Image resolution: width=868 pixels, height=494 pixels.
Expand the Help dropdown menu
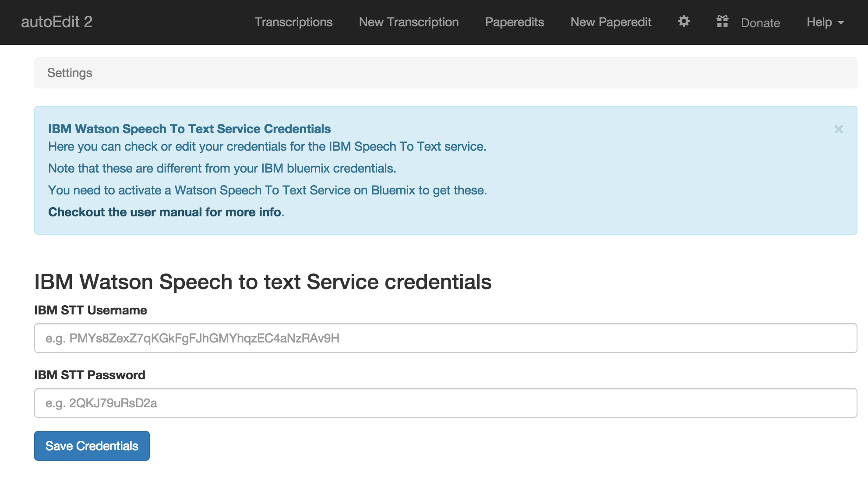pos(819,22)
